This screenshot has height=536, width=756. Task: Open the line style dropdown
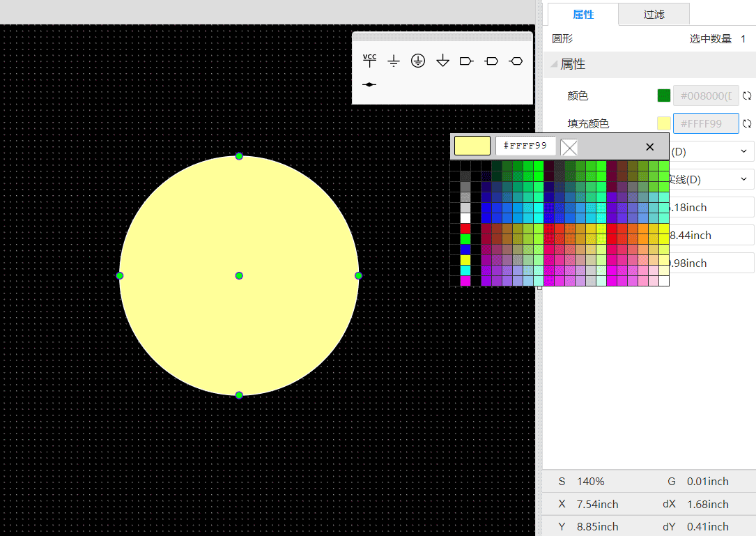pyautogui.click(x=711, y=151)
